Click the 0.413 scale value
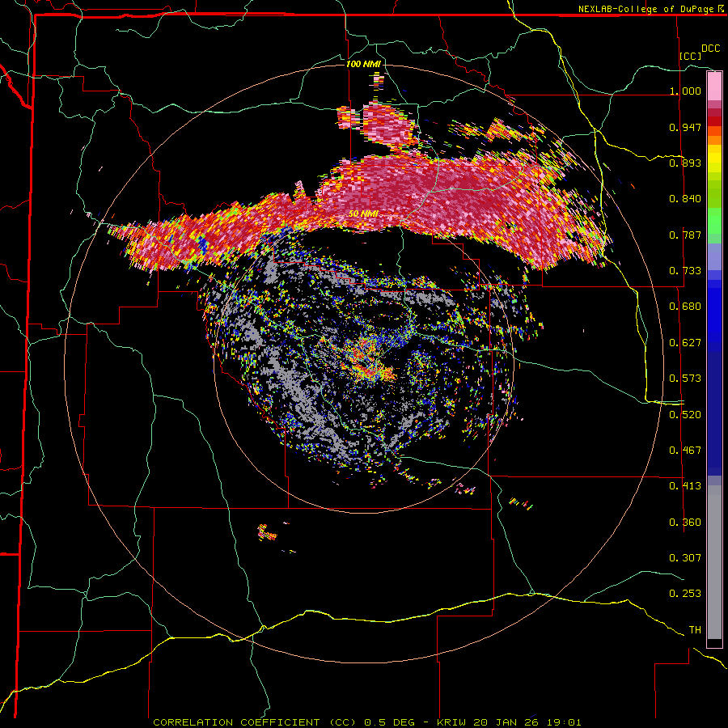This screenshot has width=728, height=728. pyautogui.click(x=685, y=486)
